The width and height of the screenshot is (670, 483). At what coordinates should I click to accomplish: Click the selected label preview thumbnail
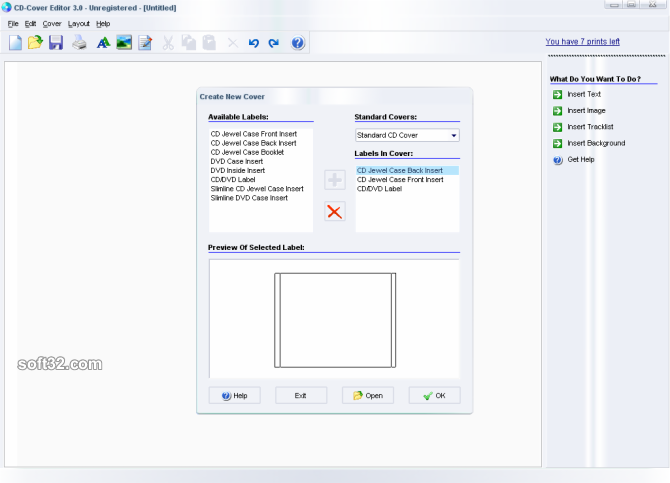[x=335, y=320]
